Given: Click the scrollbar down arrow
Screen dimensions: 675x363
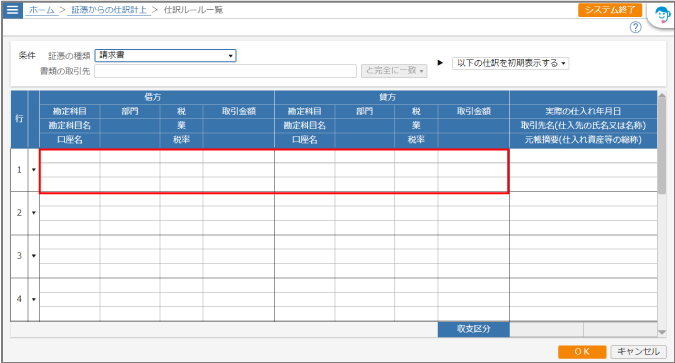Looking at the screenshot, I should pos(662,332).
